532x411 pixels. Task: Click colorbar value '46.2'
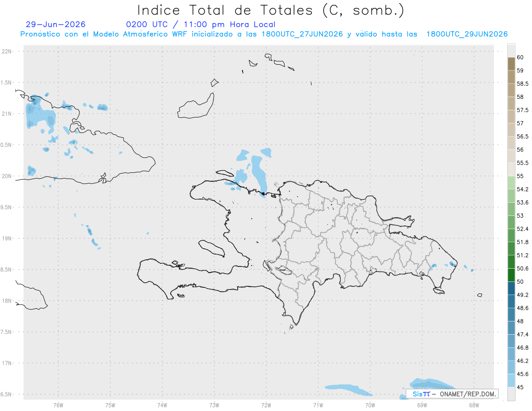523,361
